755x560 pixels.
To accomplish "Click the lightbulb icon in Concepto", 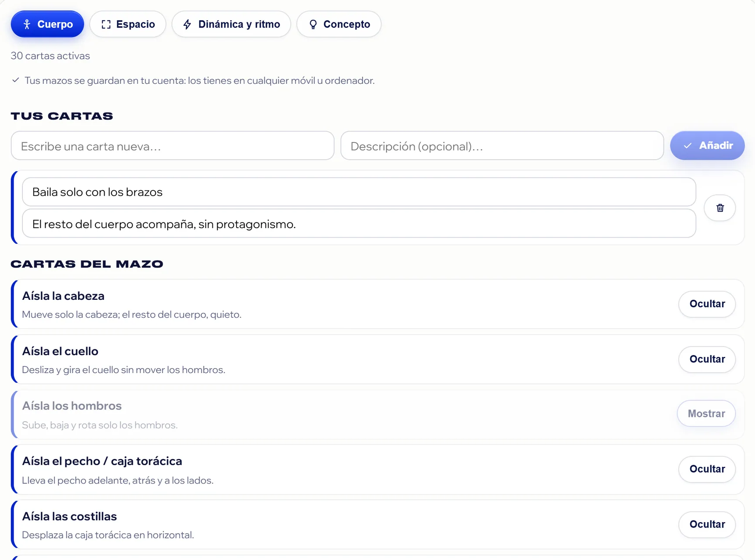I will point(313,25).
